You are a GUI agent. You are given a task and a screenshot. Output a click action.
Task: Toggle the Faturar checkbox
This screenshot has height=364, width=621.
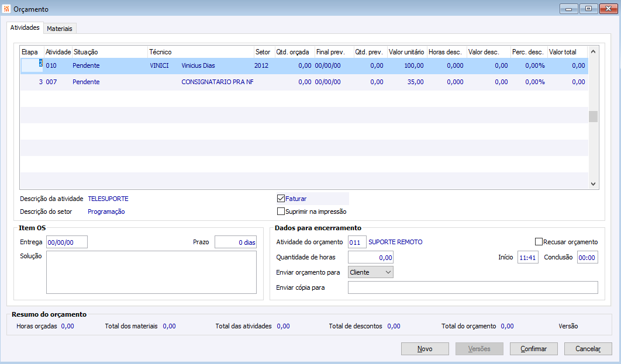pos(281,199)
